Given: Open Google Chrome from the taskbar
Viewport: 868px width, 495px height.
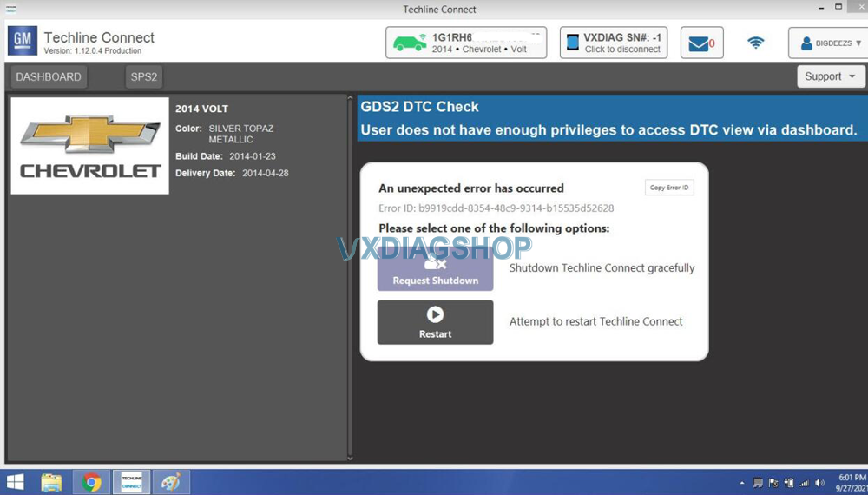Looking at the screenshot, I should click(91, 482).
